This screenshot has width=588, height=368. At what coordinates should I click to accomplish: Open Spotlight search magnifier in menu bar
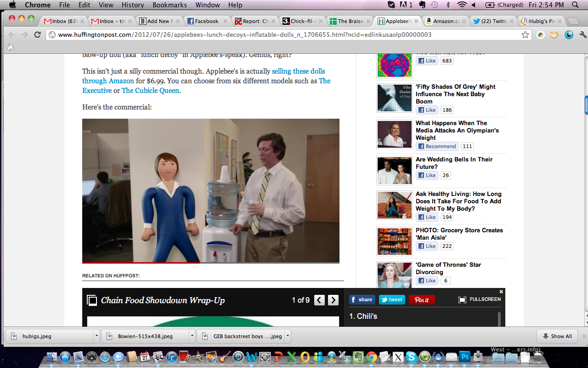575,5
